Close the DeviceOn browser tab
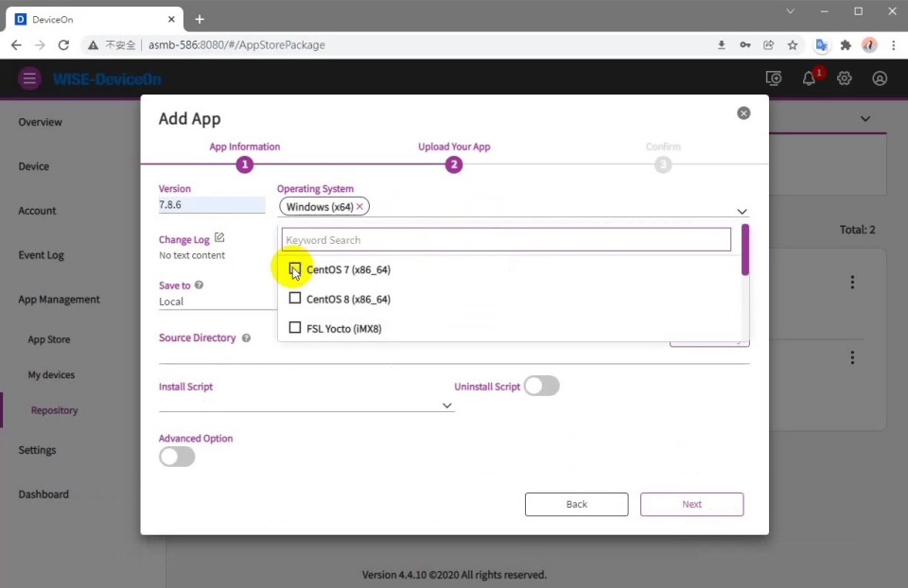This screenshot has height=588, width=908. tap(171, 19)
